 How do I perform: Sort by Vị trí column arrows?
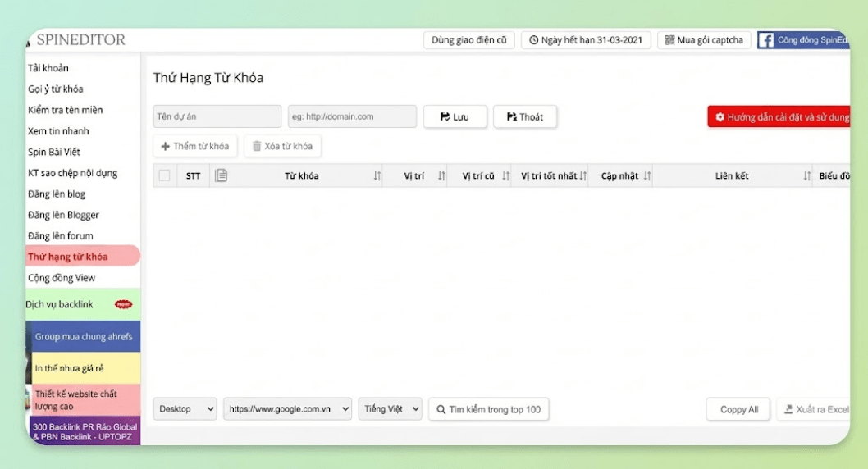tap(441, 175)
